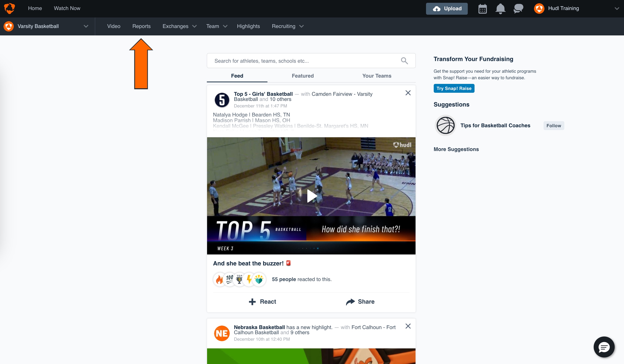Go to Home in the top bar
Viewport: 624px width, 364px height.
click(35, 8)
